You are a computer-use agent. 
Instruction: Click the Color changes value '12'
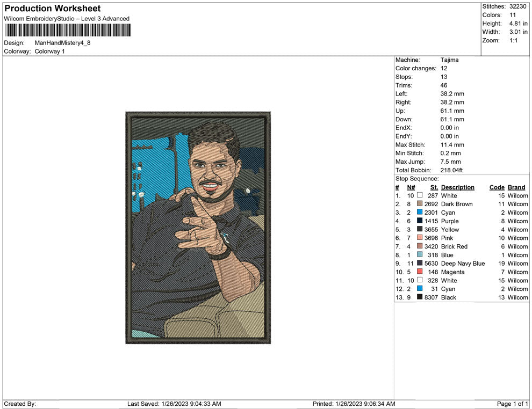444,69
